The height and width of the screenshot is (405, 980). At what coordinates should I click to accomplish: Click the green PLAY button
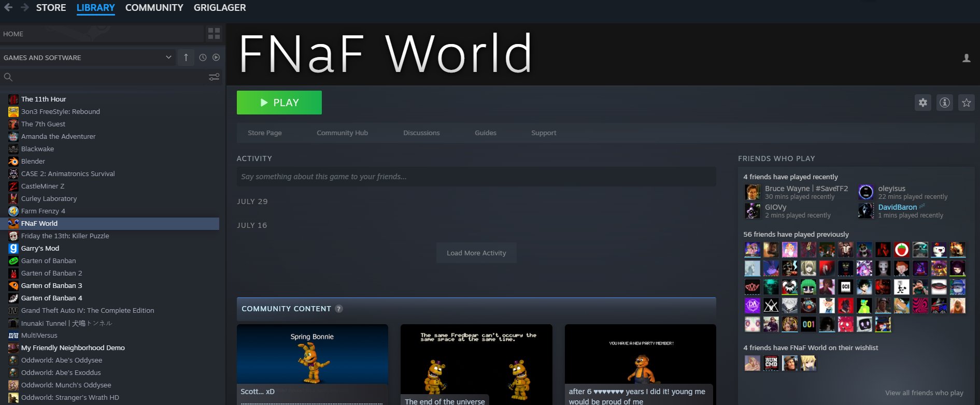[279, 103]
